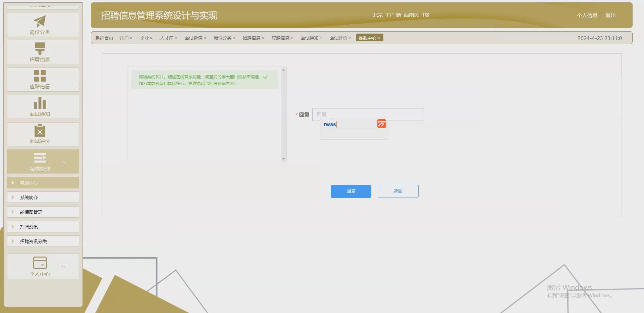Click the Sogou input method logo icon
Image resolution: width=644 pixels, height=313 pixels.
point(381,124)
